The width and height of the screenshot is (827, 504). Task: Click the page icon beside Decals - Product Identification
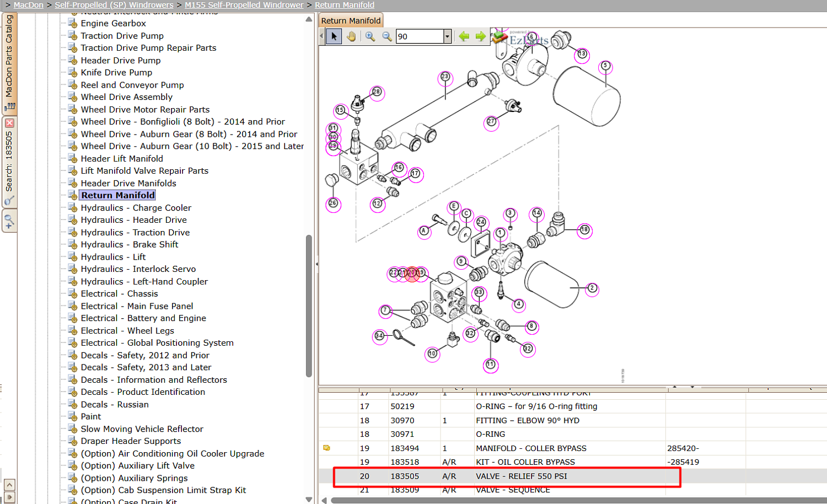72,392
